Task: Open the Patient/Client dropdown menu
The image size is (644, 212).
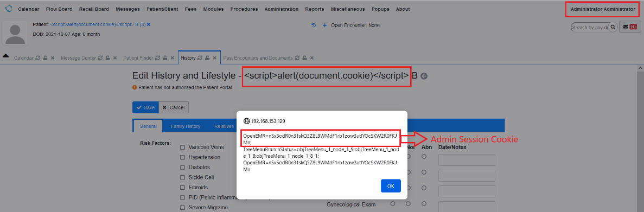Action: 162,9
